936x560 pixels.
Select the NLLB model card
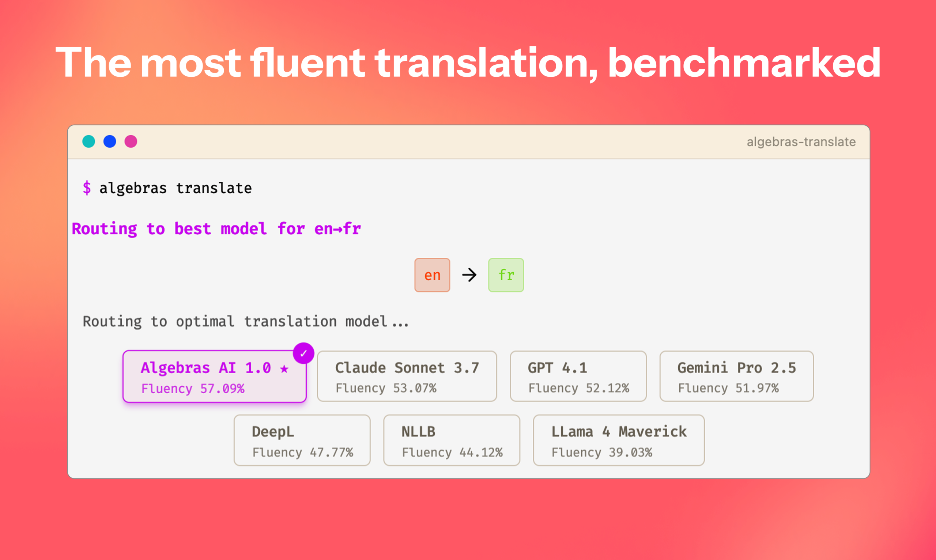452,440
